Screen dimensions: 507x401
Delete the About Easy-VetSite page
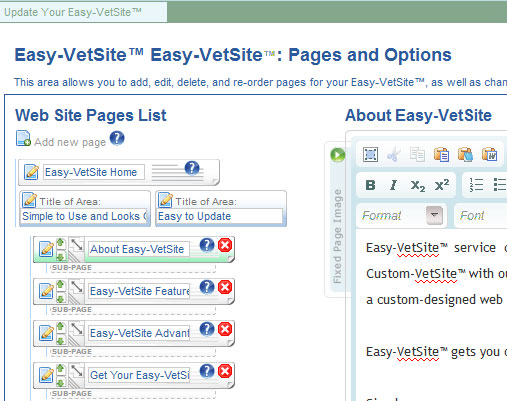pos(225,245)
